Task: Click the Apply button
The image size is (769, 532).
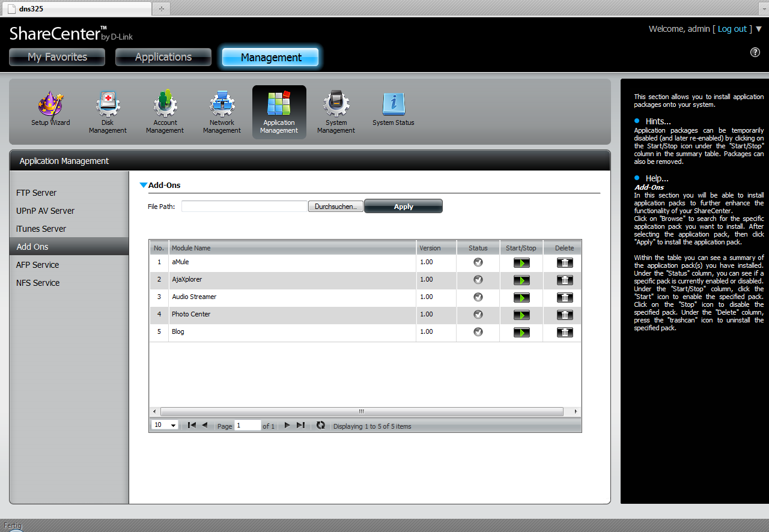Action: [403, 205]
